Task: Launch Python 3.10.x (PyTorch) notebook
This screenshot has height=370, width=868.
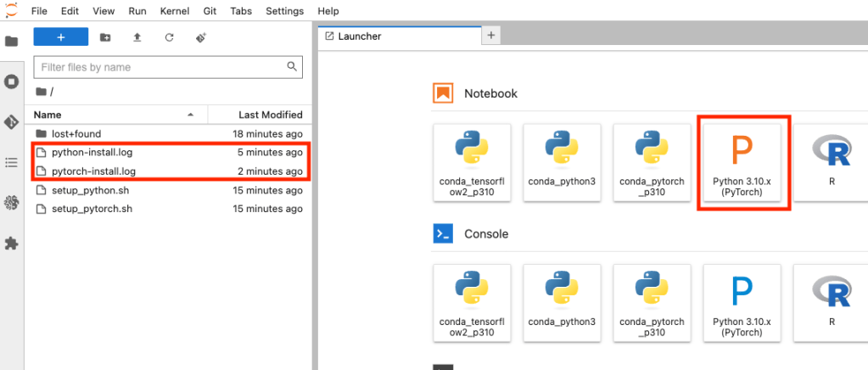Action: coord(742,163)
